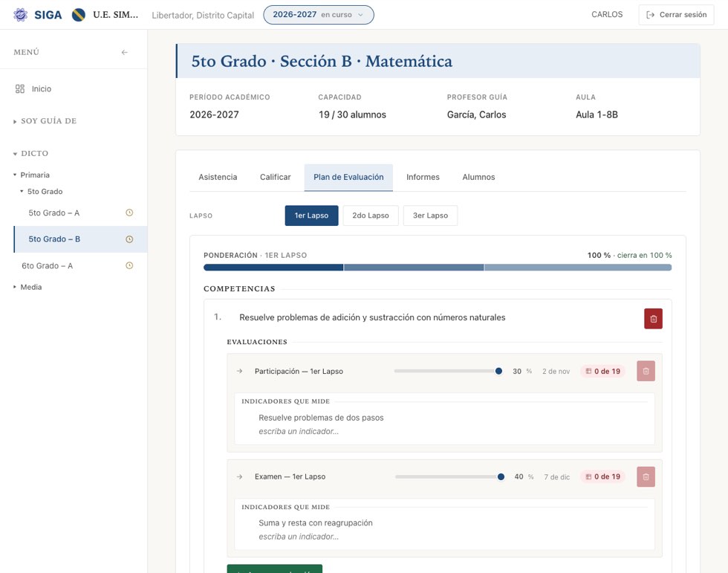
Task: Click the arrow icon beside Participación — 1er Lapso
Action: (x=239, y=371)
